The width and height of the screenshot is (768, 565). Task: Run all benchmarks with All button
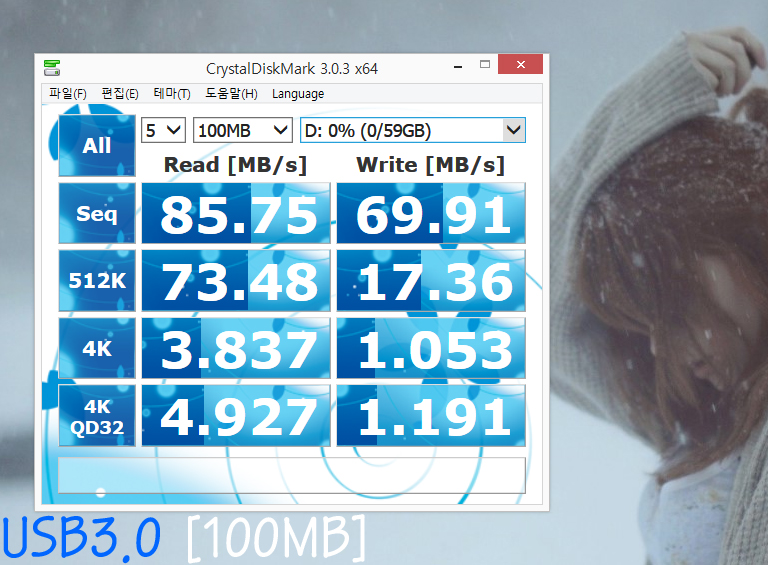click(97, 145)
